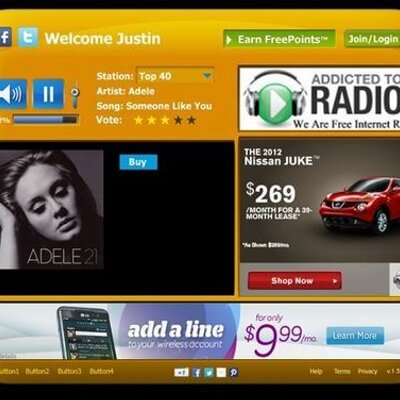Adjust the vertical volume slider knob
The height and width of the screenshot is (400, 400).
75,92
